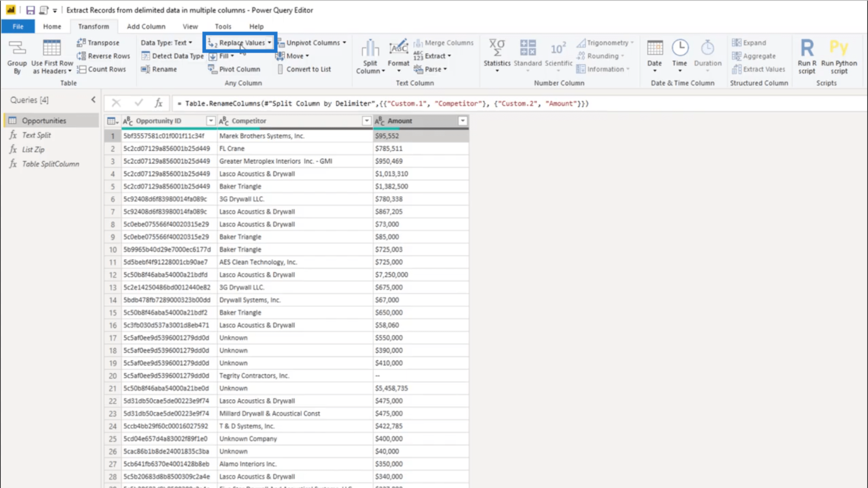Click the fx formula icon
The width and height of the screenshot is (868, 488).
pos(159,103)
